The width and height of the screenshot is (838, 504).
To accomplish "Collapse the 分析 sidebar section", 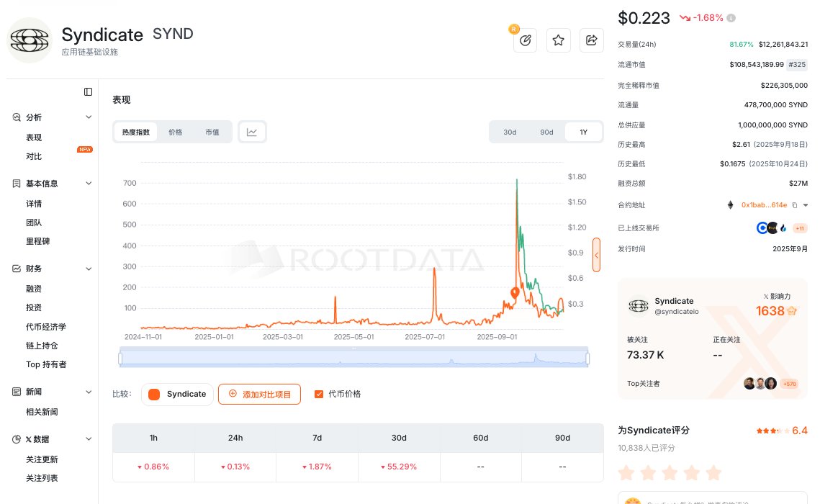I will (x=89, y=117).
